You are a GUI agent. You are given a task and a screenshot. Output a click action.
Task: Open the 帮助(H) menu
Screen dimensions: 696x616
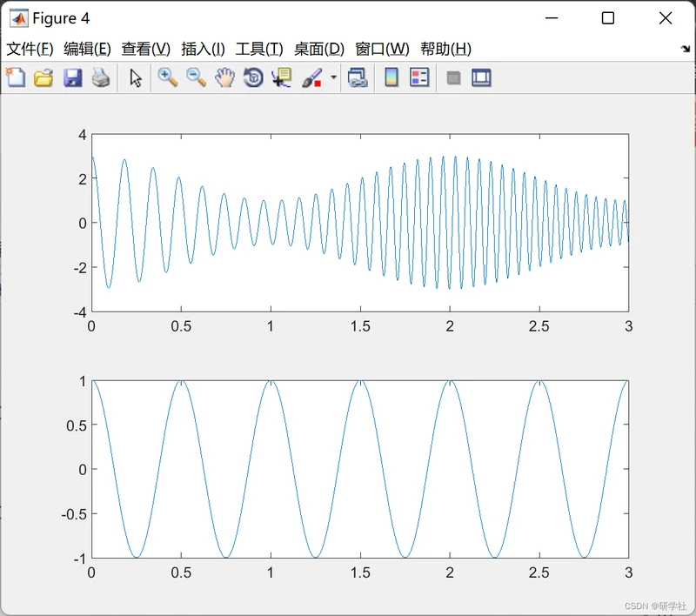click(x=445, y=49)
